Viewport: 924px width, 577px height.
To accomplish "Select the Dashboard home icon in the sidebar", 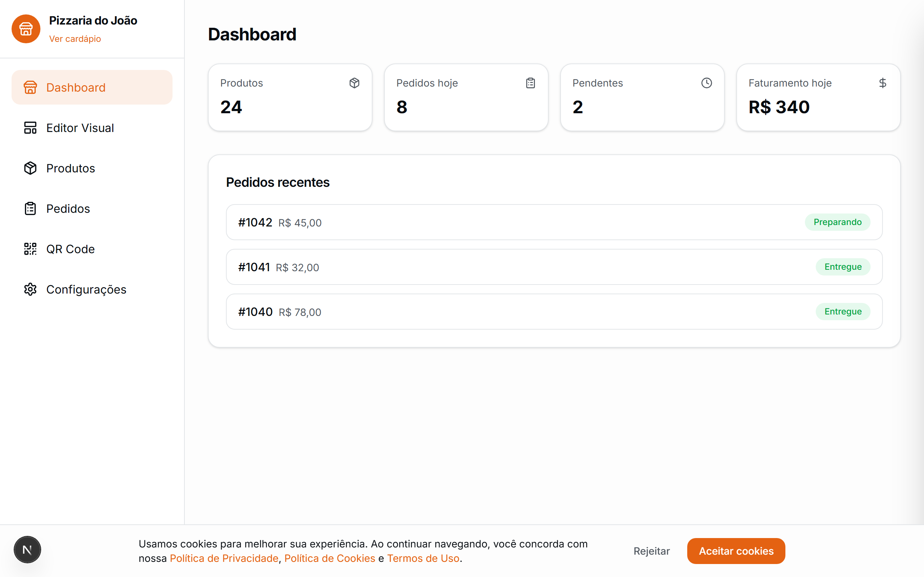I will (30, 87).
